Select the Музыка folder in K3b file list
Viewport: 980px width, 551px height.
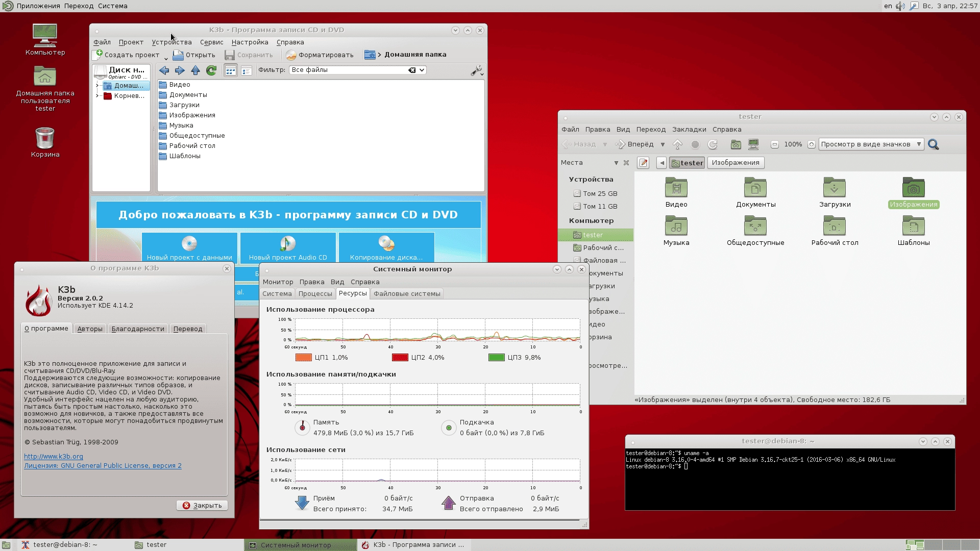tap(176, 126)
